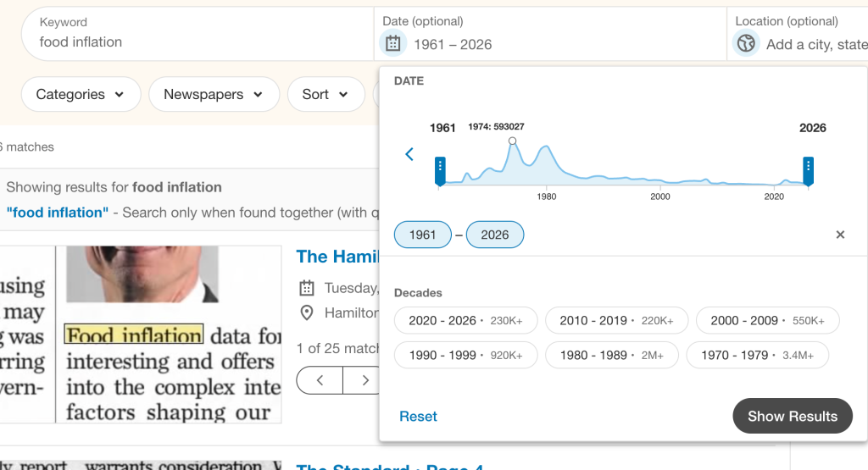This screenshot has height=470, width=868.
Task: Open the Categories dropdown
Action: coord(80,95)
